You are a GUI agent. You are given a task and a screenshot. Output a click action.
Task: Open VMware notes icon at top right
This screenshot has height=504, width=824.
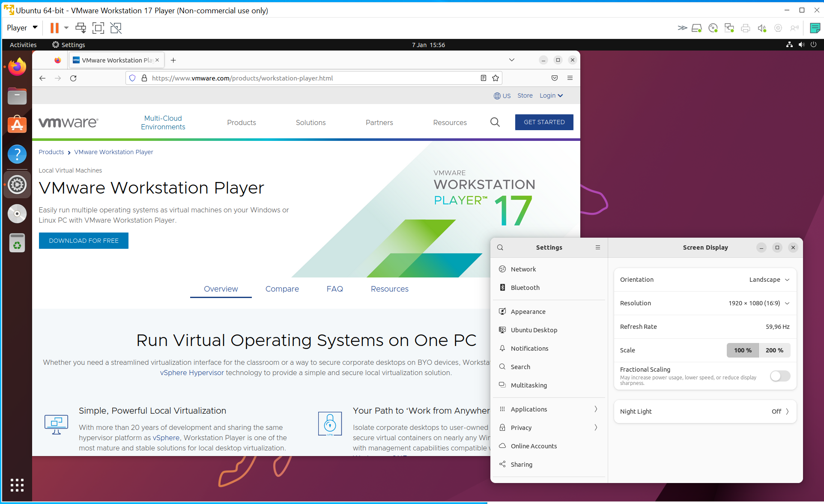pyautogui.click(x=815, y=28)
